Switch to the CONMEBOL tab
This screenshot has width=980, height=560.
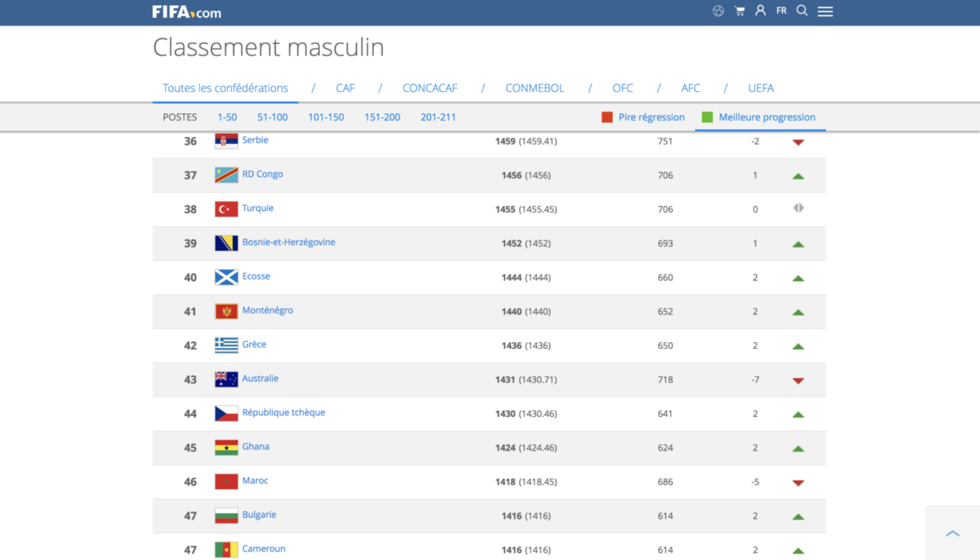[x=534, y=88]
